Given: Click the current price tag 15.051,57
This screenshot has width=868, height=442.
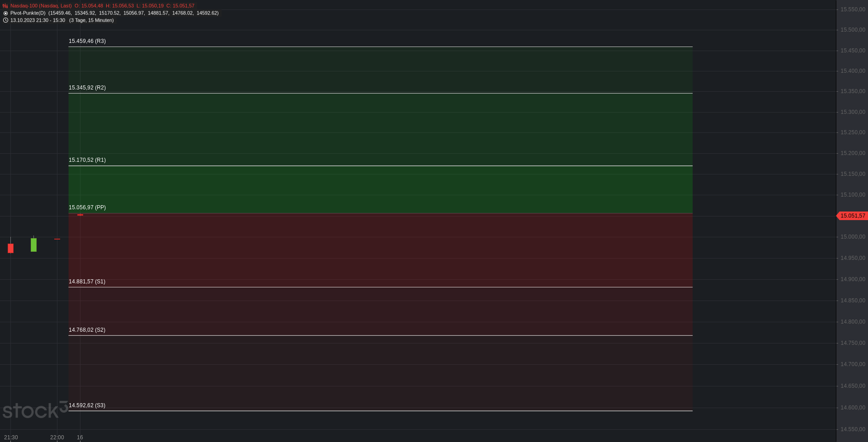Looking at the screenshot, I should (x=852, y=216).
